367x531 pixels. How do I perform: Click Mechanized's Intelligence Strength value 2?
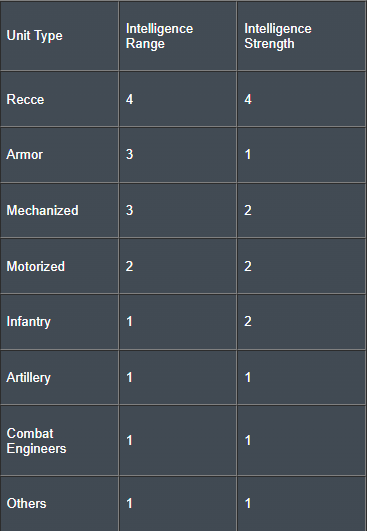(248, 210)
